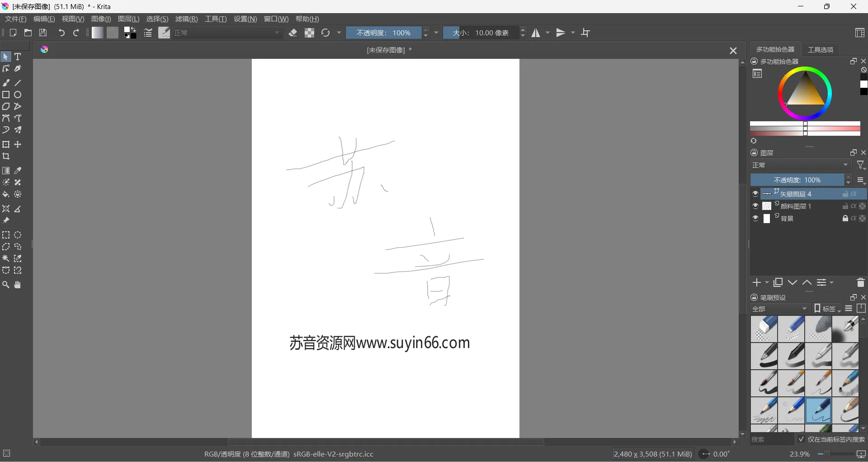Hide the 矢量图层 4 layer
Viewport: 868px width, 462px height.
755,194
